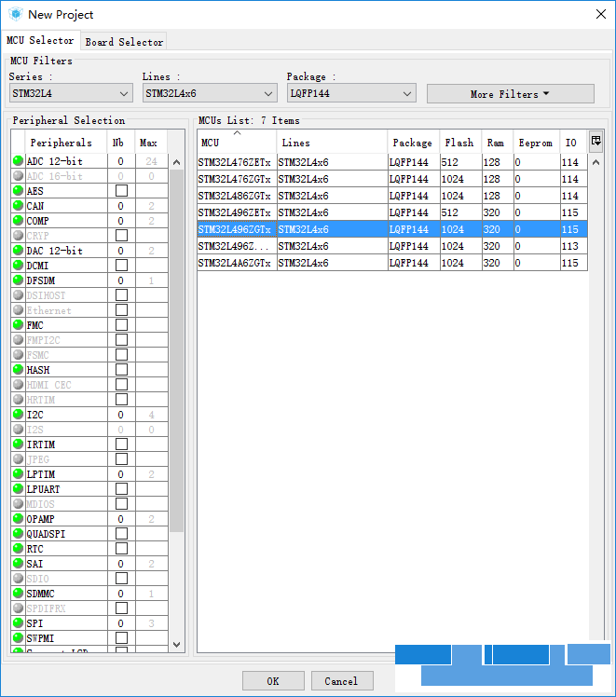Click the green indicator next to DCMI
The width and height of the screenshot is (616, 697).
pos(19,265)
